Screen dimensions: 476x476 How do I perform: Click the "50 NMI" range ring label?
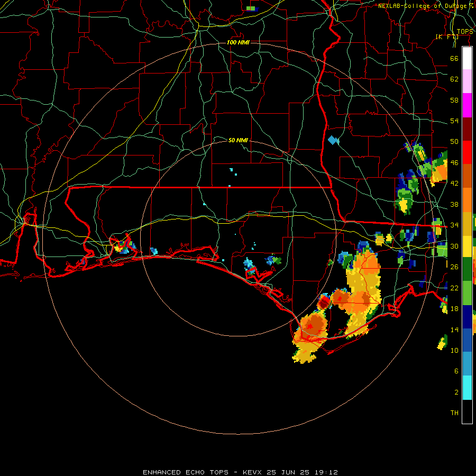click(238, 140)
